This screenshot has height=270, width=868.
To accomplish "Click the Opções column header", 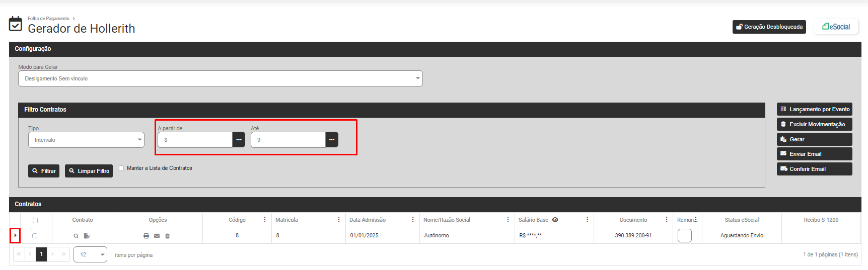I will tap(158, 220).
